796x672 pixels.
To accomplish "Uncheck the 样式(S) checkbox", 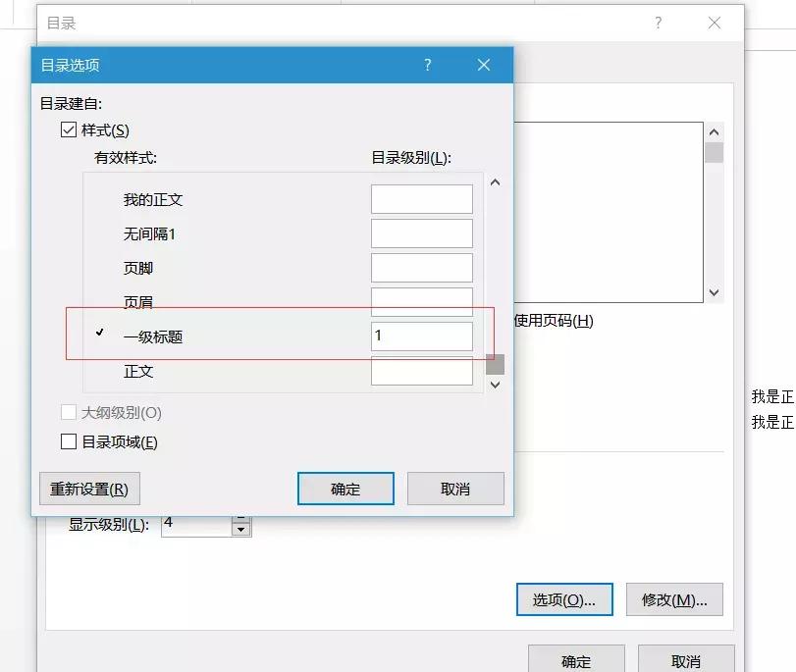I will (68, 129).
